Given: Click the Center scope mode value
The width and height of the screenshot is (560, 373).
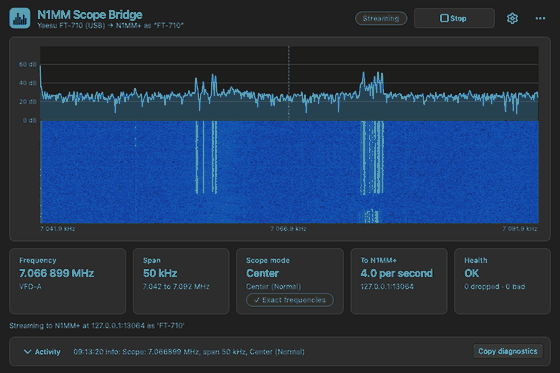Looking at the screenshot, I should (x=262, y=273).
